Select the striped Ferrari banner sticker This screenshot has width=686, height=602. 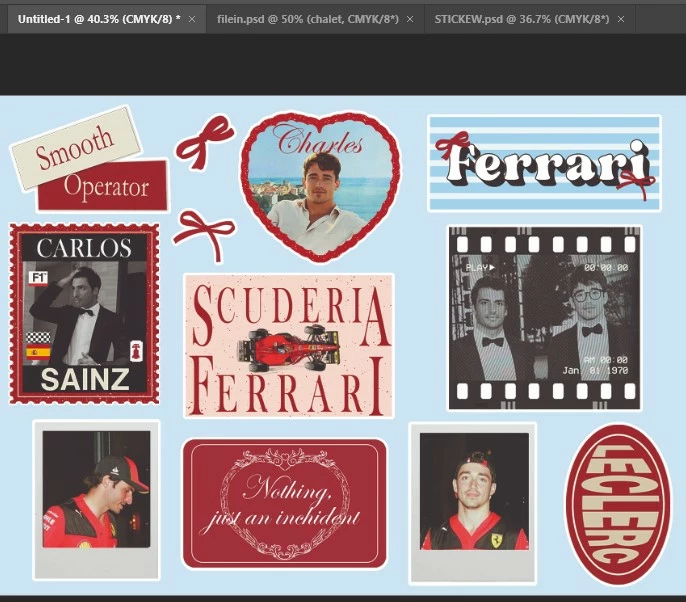coord(544,163)
